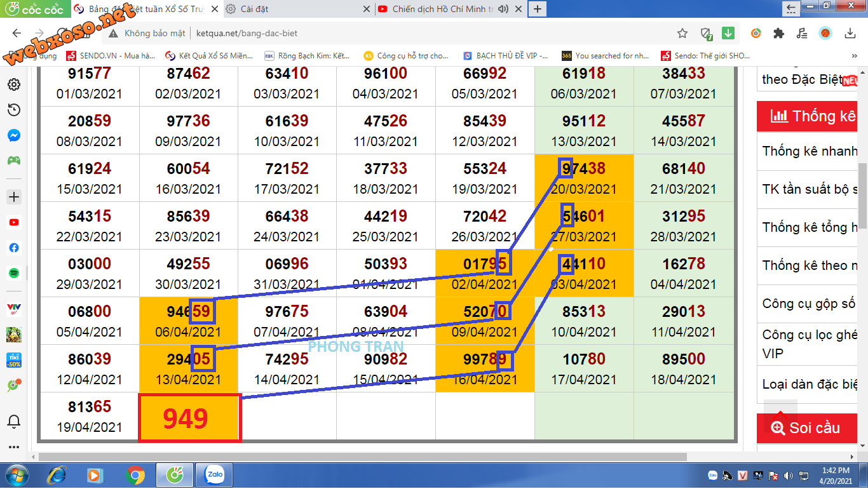
Task: Click the YouTube sidebar shortcut
Action: coord(13,222)
